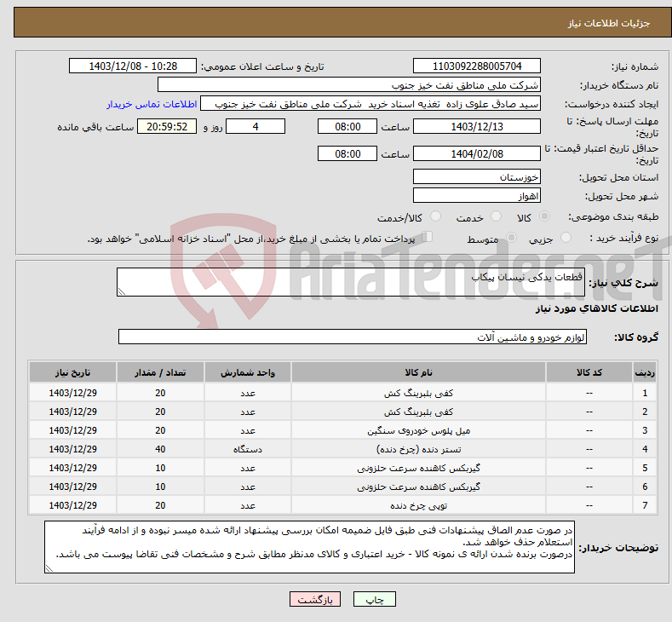
Task: Click item تستر دنده (چرخ دنده)
Action: click(x=418, y=449)
